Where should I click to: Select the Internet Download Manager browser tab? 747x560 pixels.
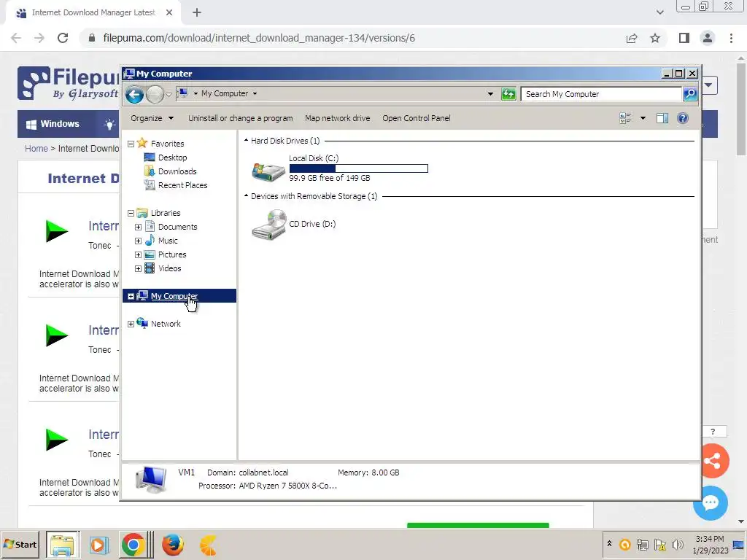tap(93, 13)
